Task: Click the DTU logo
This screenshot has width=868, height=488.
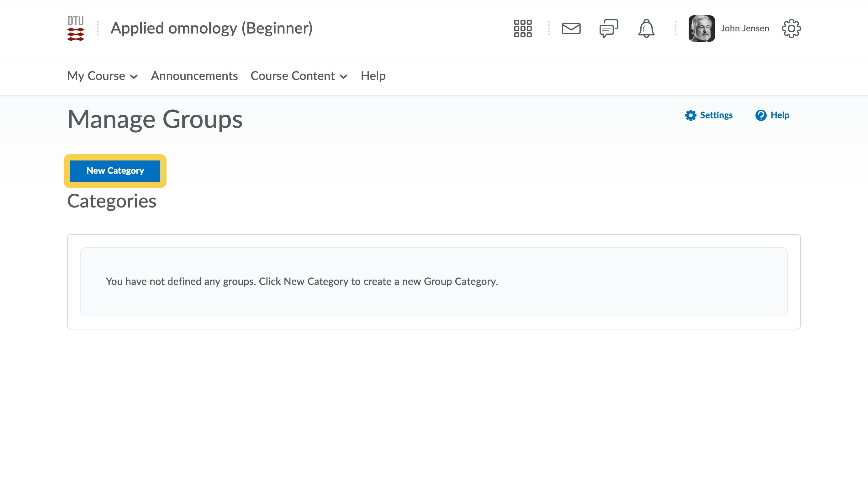Action: (x=76, y=28)
